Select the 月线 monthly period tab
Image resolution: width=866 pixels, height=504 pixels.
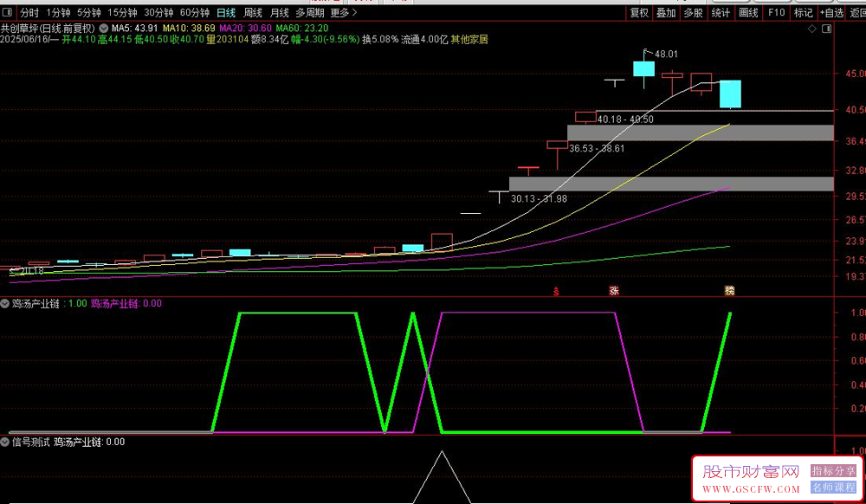point(280,12)
